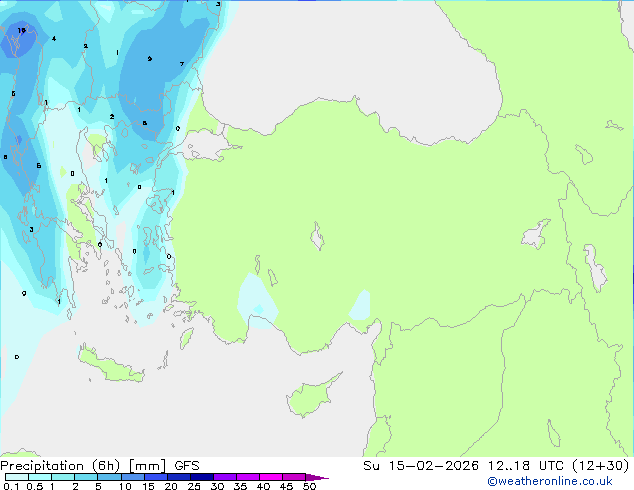Click the '0.5' legend scale value
Image resolution: width=634 pixels, height=490 pixels.
point(35,486)
